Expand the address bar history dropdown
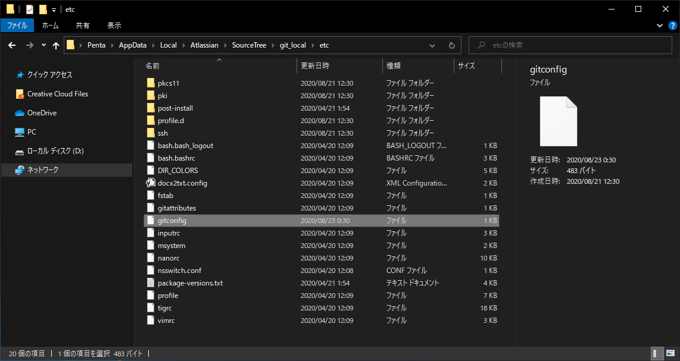 point(432,45)
